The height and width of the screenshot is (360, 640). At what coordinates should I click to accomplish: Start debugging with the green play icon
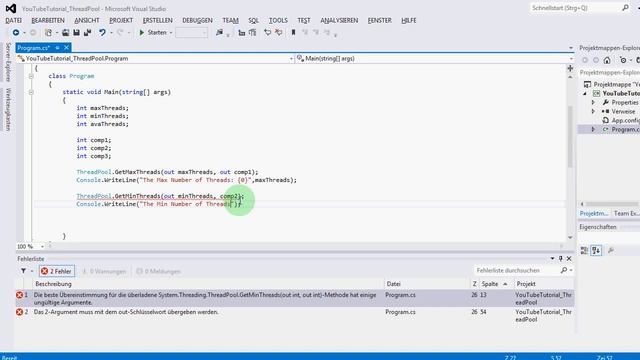[x=142, y=33]
